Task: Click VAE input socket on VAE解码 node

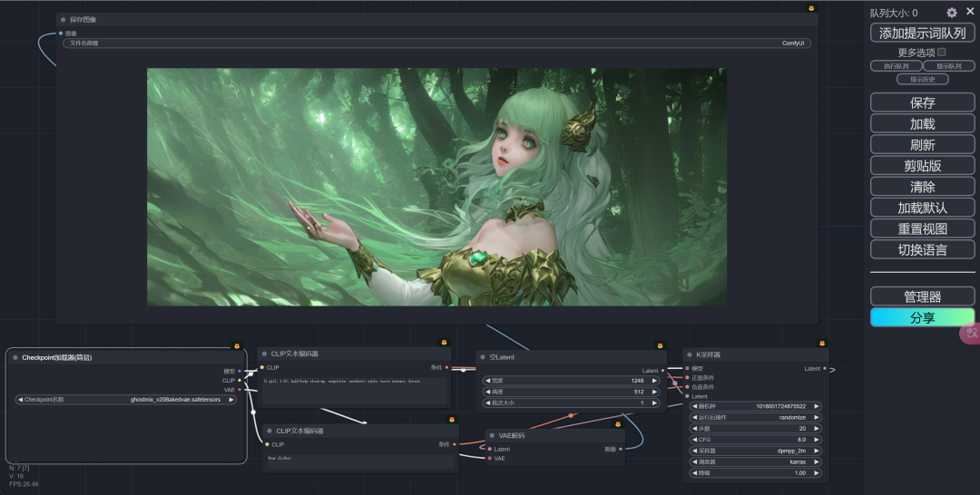Action: click(489, 458)
